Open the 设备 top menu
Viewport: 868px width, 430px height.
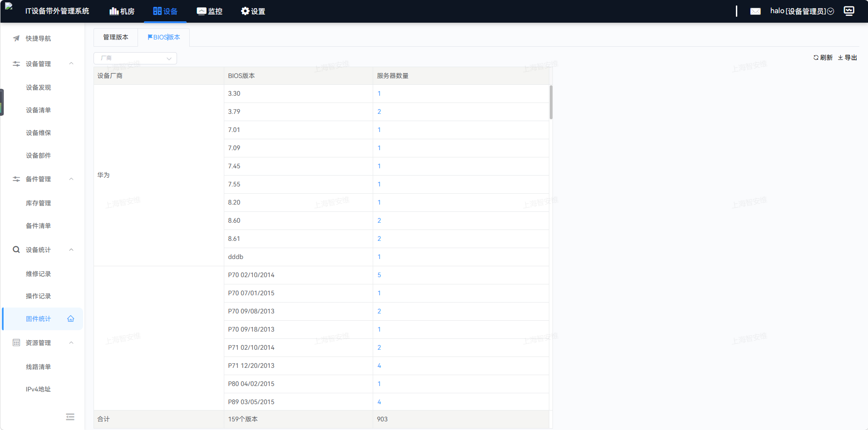tap(165, 11)
